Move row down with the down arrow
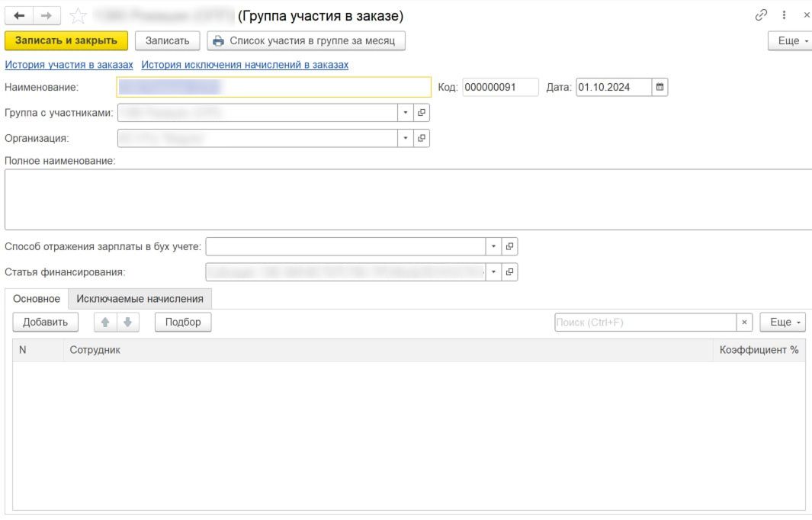Screen dimensions: 812x520 [x=127, y=323]
